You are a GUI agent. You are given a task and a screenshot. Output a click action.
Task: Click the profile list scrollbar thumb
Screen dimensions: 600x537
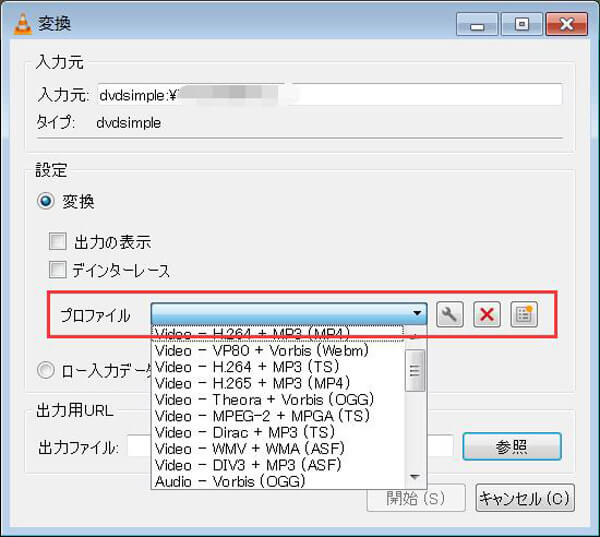(x=415, y=371)
